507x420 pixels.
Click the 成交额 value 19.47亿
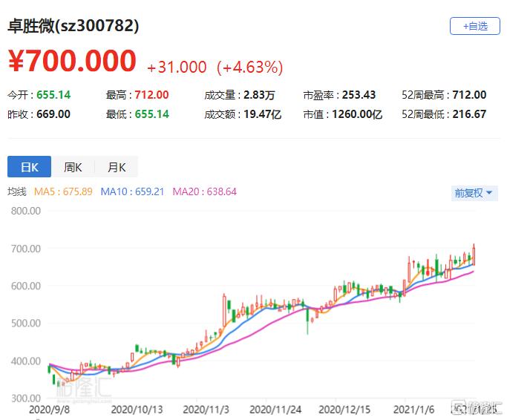pos(262,114)
